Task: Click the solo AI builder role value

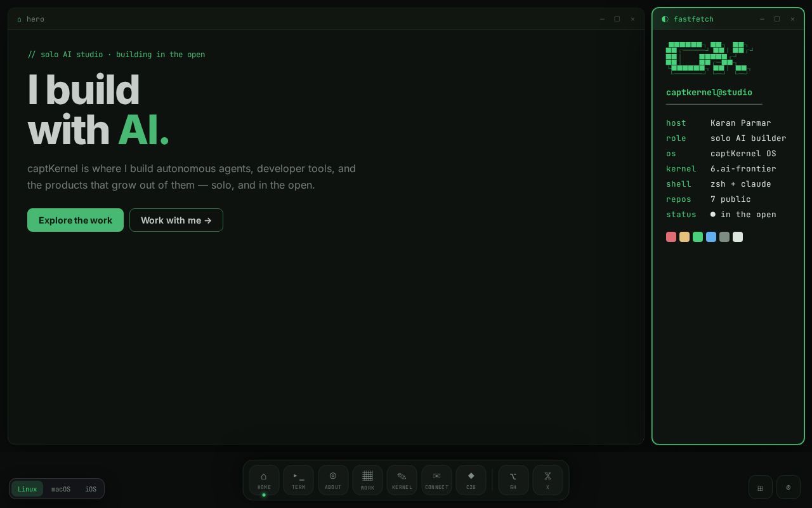Action: (749, 138)
